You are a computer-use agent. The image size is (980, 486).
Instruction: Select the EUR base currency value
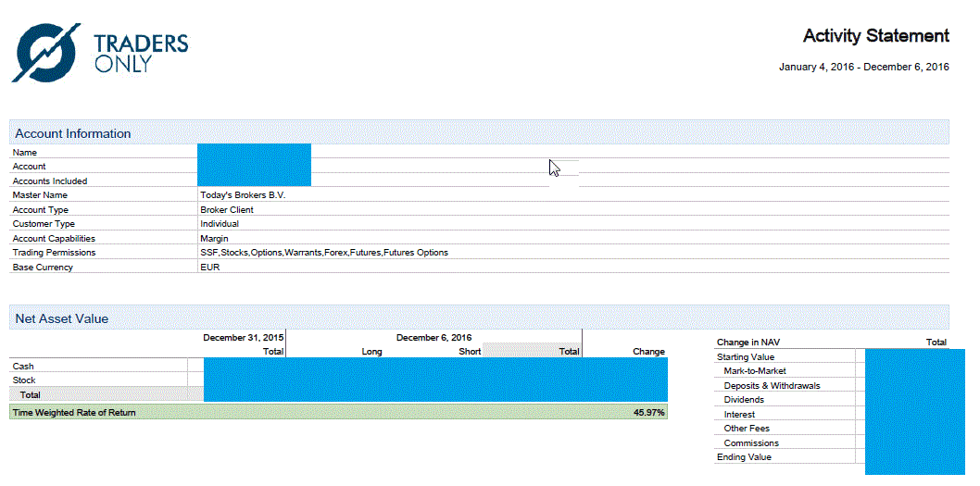pyautogui.click(x=210, y=268)
